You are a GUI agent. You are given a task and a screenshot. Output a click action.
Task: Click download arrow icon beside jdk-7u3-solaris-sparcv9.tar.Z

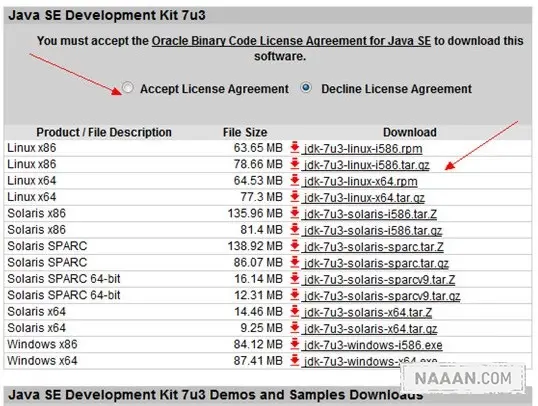coord(294,279)
